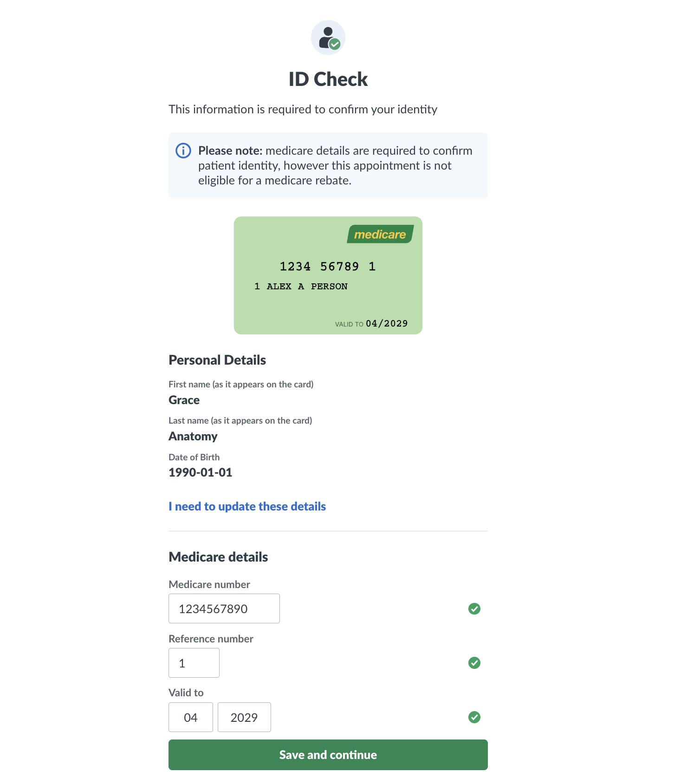This screenshot has width=700, height=772.
Task: Click the card number 1234 56789 1
Action: click(x=327, y=267)
